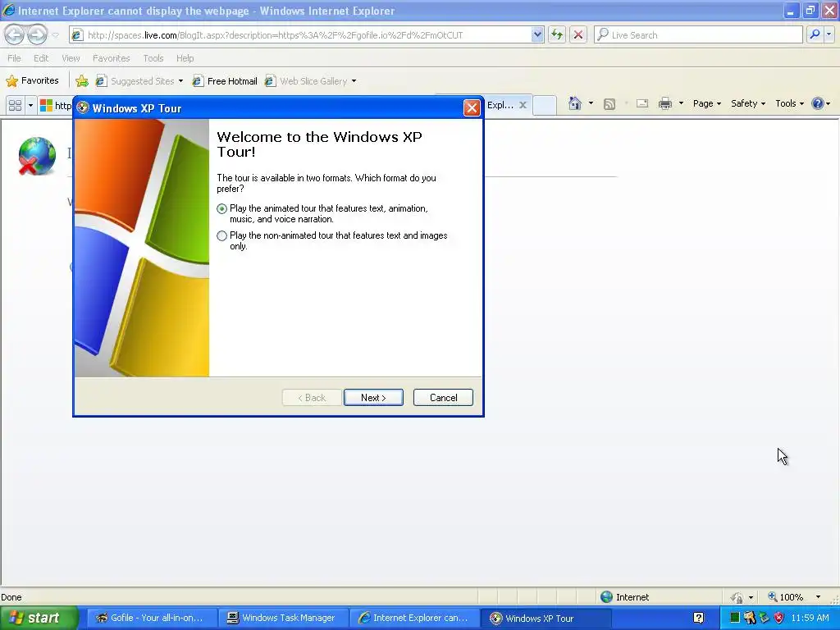Expand Web Slice Gallery dropdown arrow

[354, 81]
